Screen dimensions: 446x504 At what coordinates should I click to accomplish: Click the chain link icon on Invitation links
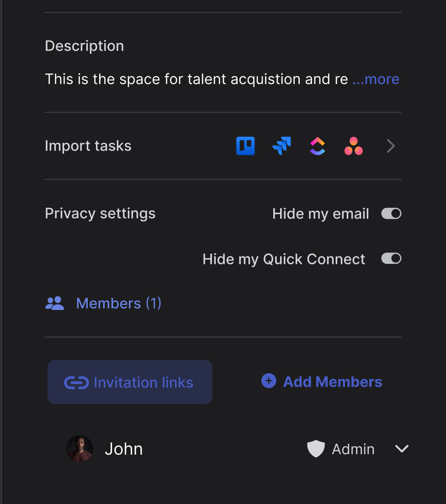(x=76, y=383)
